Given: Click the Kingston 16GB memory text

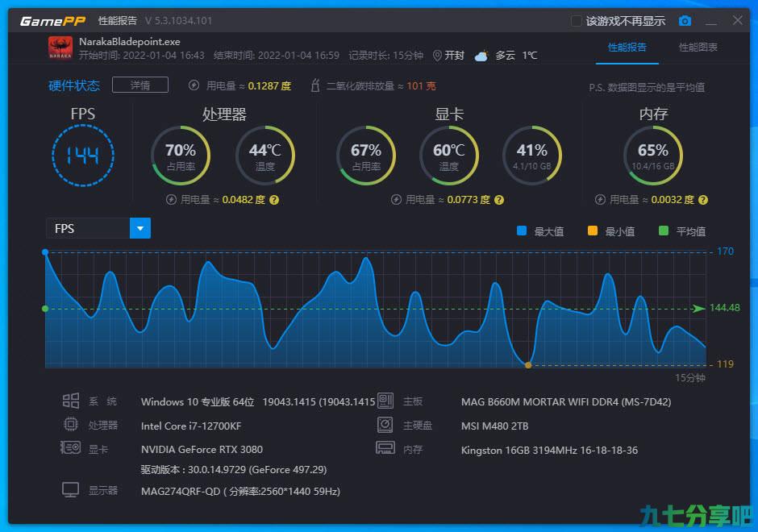Looking at the screenshot, I should [x=549, y=450].
